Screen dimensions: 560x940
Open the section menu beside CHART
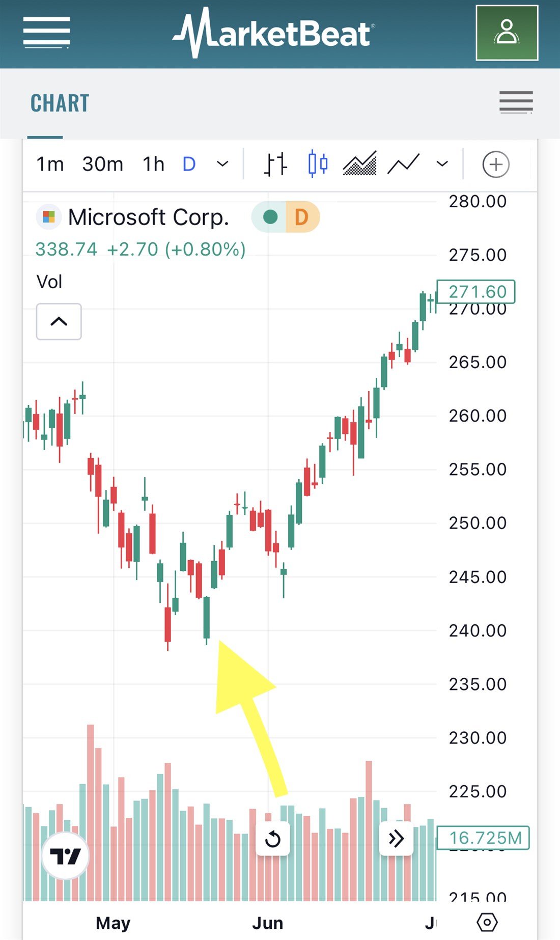[x=516, y=102]
